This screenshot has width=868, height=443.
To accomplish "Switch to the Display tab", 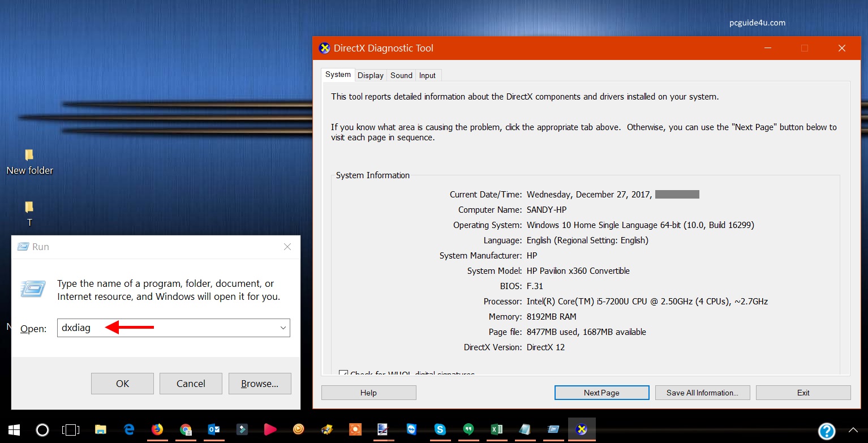I will [370, 75].
